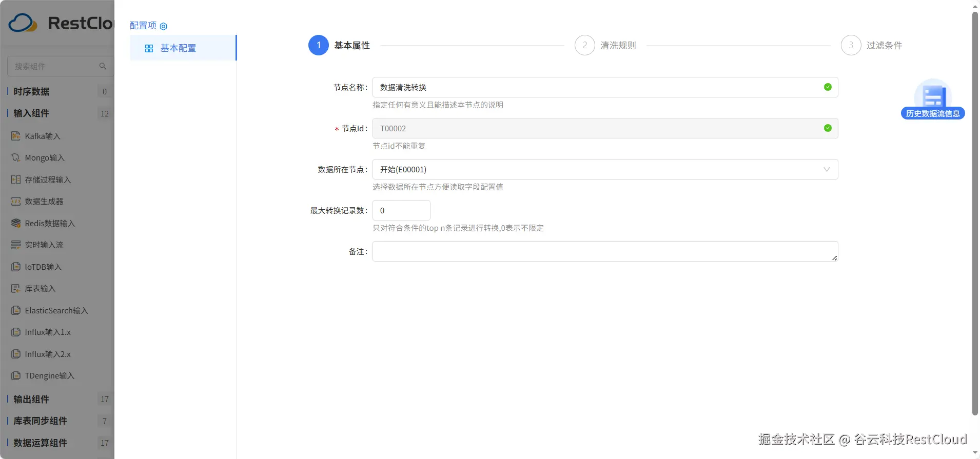This screenshot has width=980, height=459.
Task: Click the Kafka输入 label
Action: 43,136
